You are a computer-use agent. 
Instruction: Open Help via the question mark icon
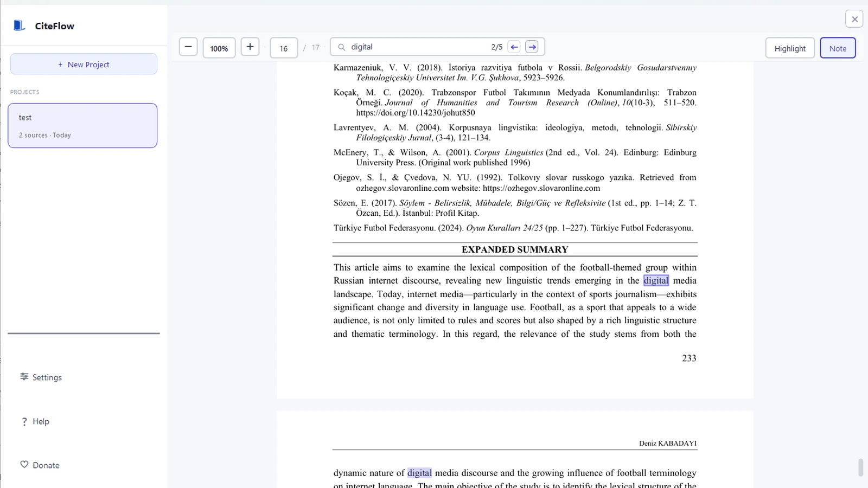24,421
